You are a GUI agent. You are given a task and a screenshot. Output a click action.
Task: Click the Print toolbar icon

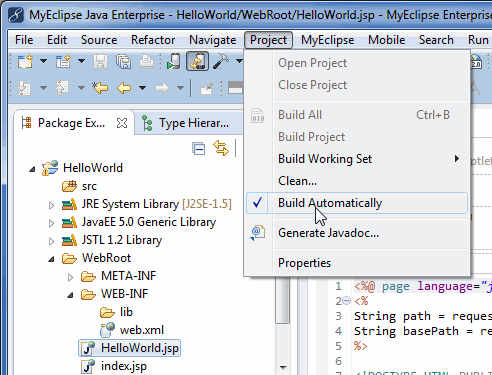coord(146,62)
